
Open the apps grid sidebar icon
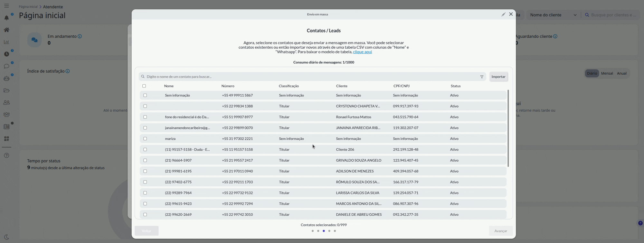6,139
